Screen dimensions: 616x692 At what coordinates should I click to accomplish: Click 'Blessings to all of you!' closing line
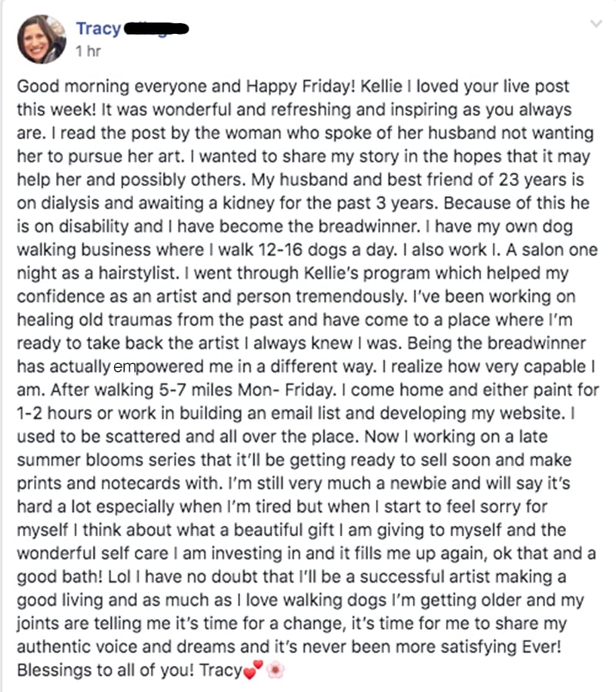[x=105, y=670]
